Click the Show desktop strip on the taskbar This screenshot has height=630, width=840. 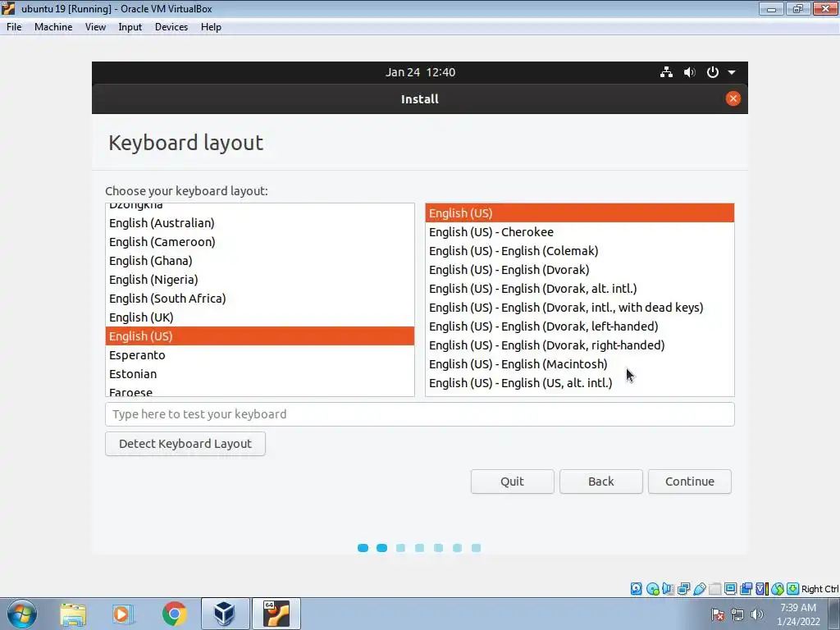click(834, 614)
